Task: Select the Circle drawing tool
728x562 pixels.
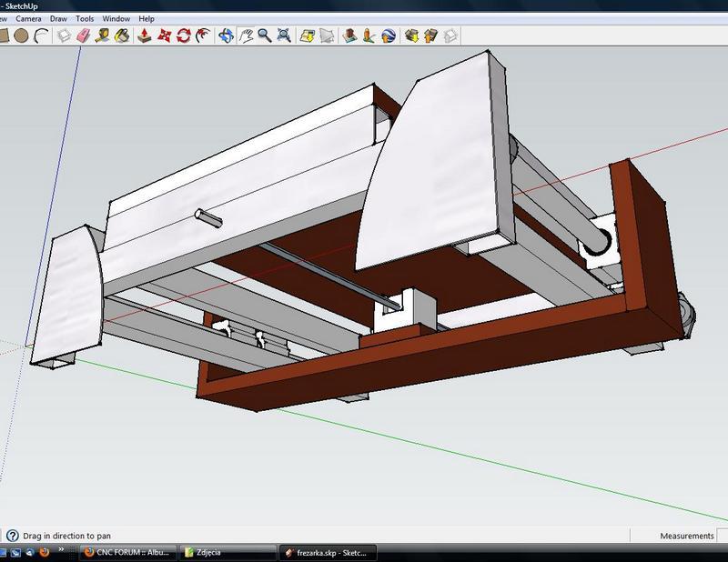Action: click(x=21, y=35)
